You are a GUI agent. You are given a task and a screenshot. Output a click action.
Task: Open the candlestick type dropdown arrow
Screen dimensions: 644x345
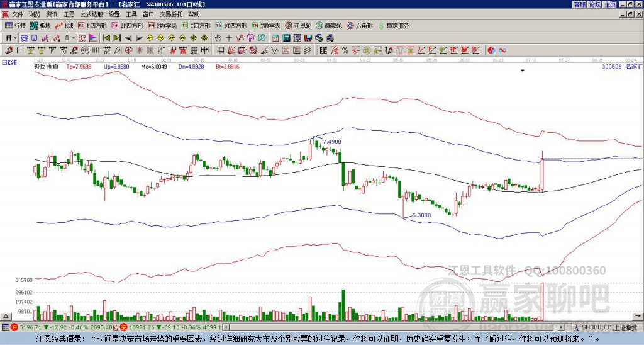point(74,38)
